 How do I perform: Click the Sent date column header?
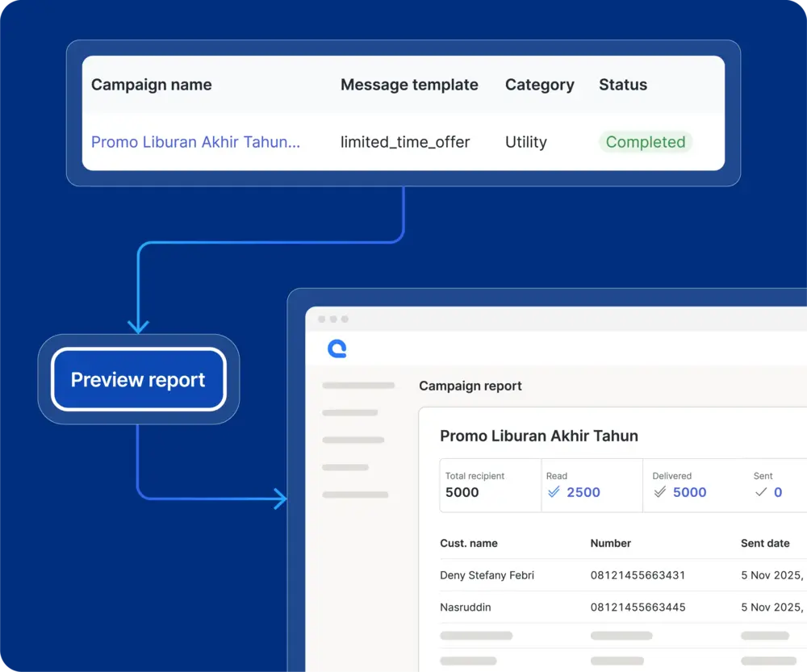pos(764,543)
